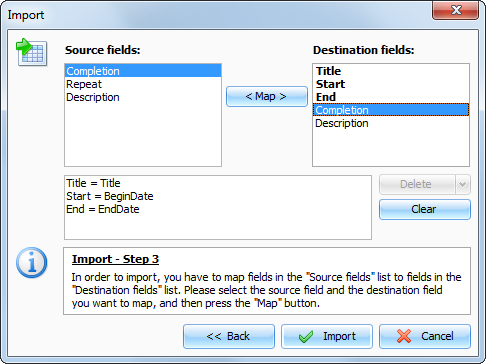Open the Delete button dropdown arrow
Screen dimensions: 486x364
click(x=463, y=184)
